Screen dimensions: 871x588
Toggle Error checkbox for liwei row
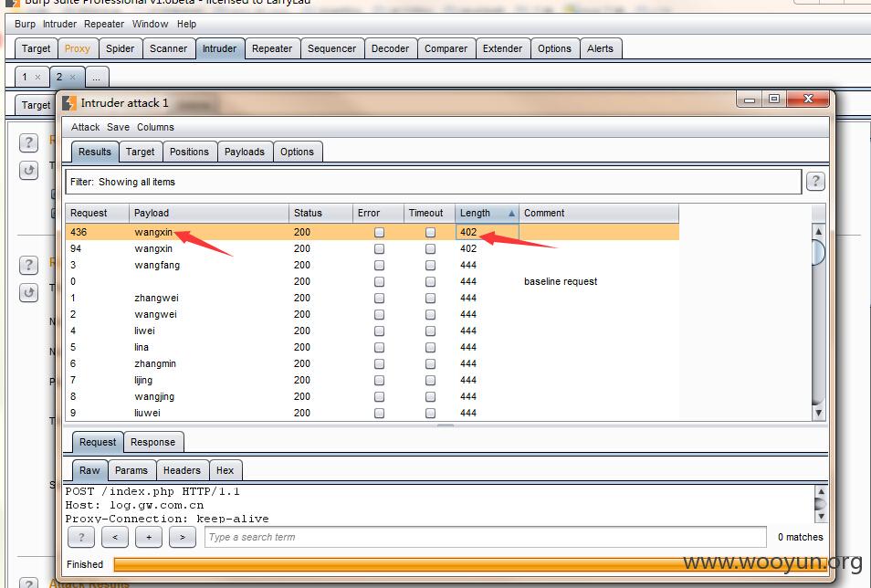[380, 331]
